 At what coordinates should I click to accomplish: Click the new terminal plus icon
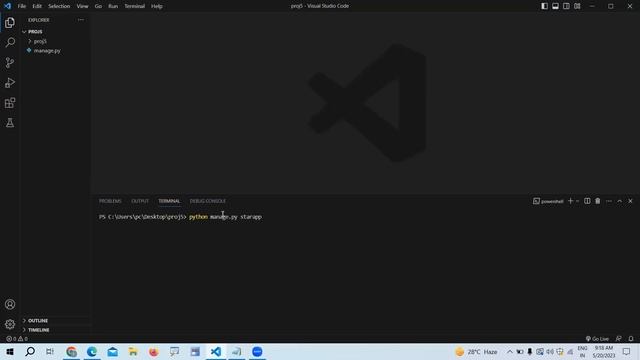click(571, 201)
